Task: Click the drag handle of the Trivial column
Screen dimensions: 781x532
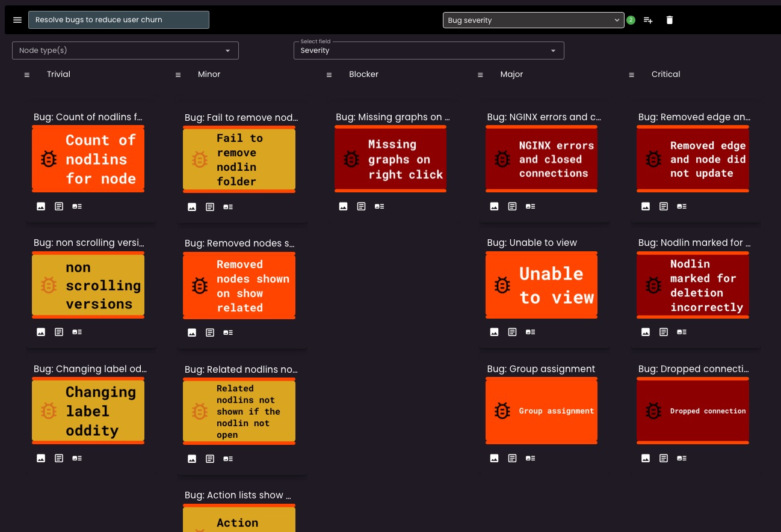Action: (26, 75)
